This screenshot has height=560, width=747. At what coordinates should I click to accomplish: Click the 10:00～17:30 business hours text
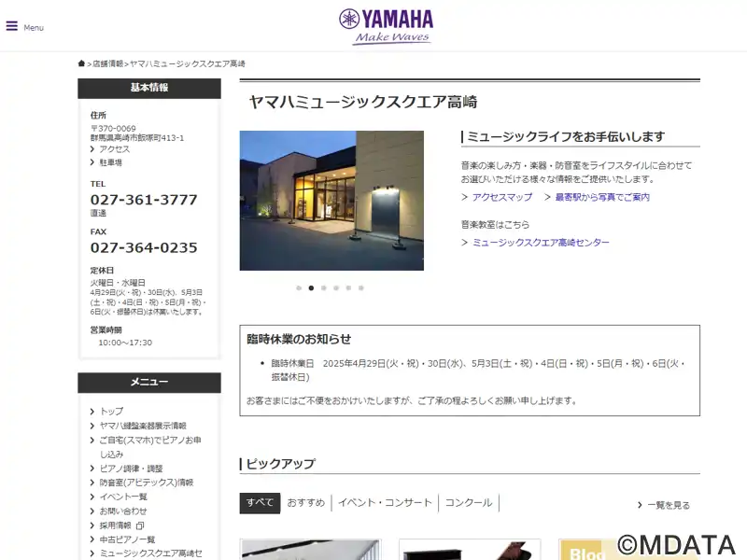pos(125,343)
